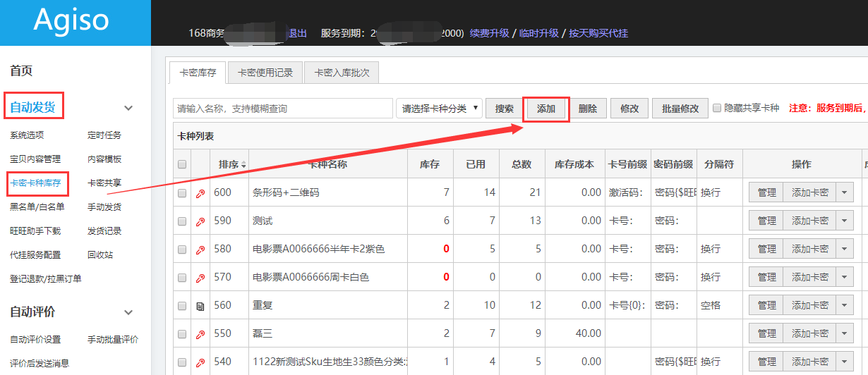Enable 隐藏共享卡种 checkbox

717,109
